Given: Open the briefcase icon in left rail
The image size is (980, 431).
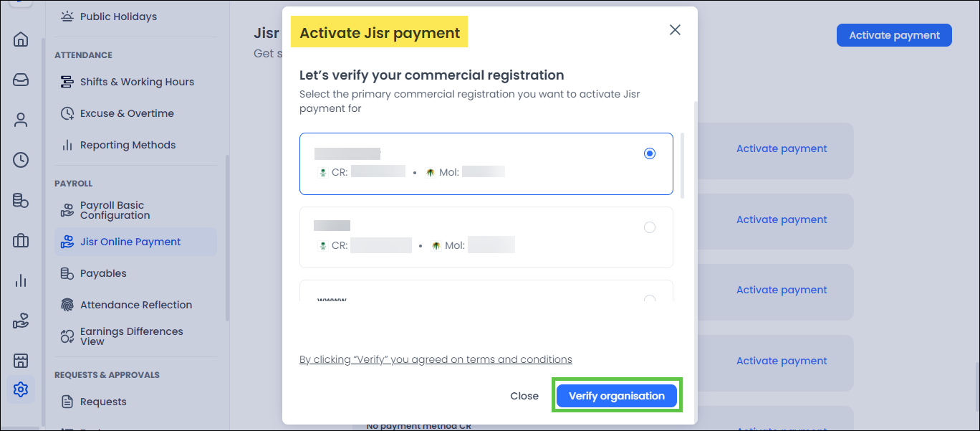Looking at the screenshot, I should click(x=21, y=241).
